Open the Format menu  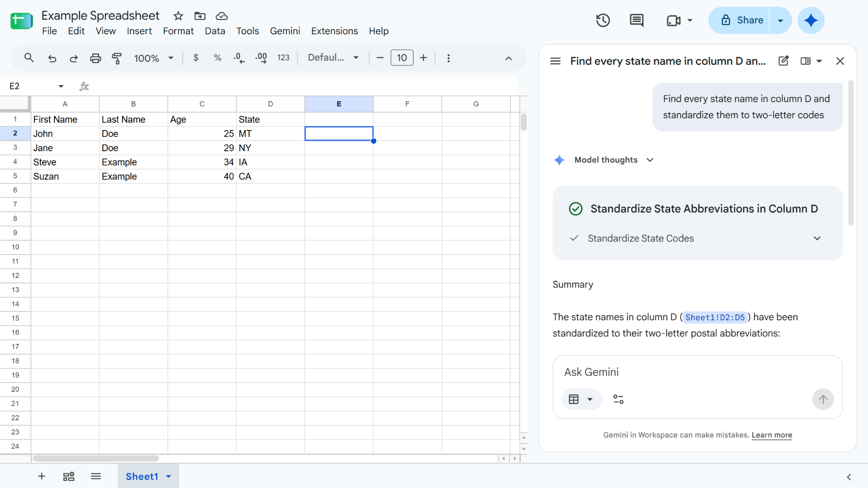point(178,31)
